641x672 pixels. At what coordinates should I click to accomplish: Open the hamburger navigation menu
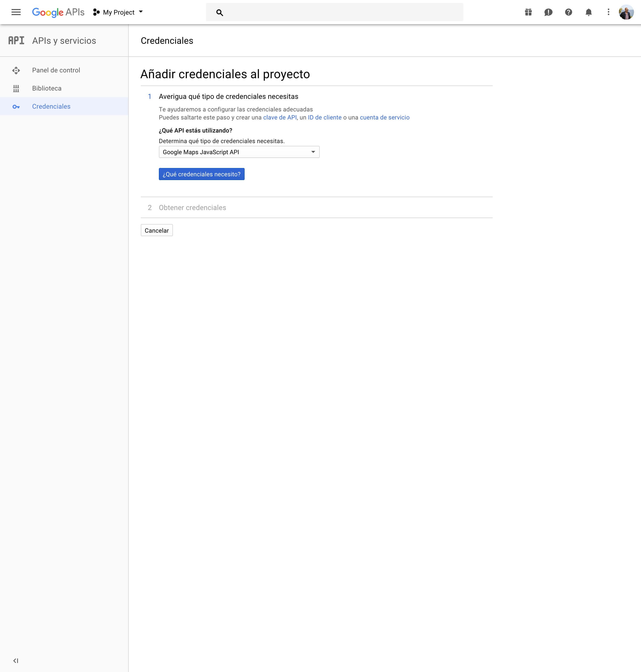point(16,12)
